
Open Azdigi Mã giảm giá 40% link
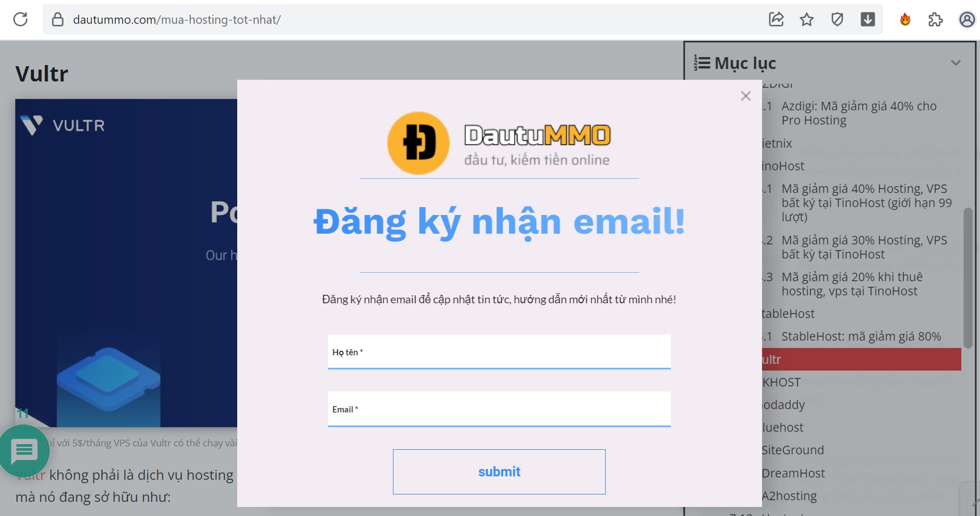point(859,113)
